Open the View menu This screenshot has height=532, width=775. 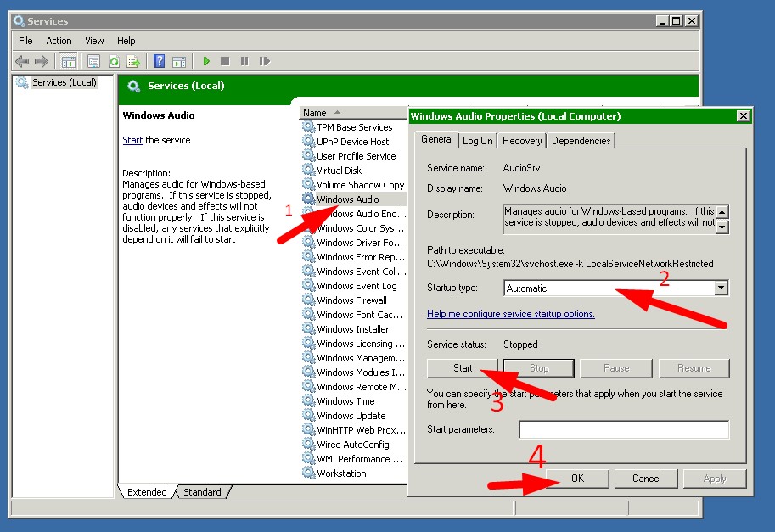point(94,41)
